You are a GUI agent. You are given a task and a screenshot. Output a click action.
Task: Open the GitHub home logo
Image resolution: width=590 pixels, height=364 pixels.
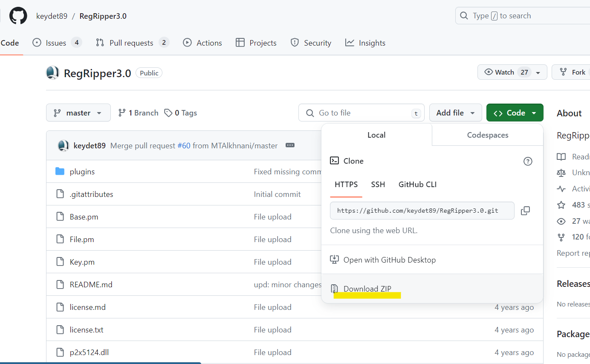coord(18,16)
